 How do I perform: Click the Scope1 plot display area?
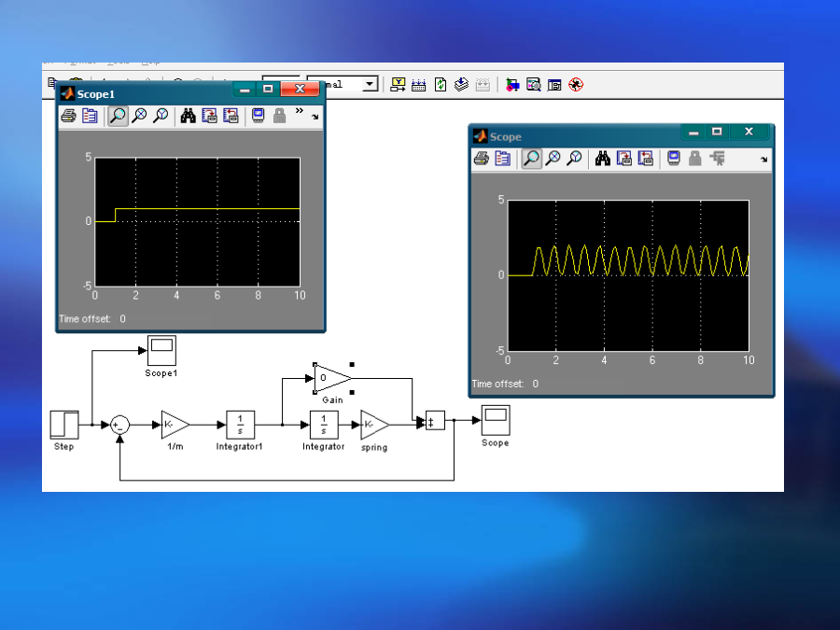tap(197, 222)
